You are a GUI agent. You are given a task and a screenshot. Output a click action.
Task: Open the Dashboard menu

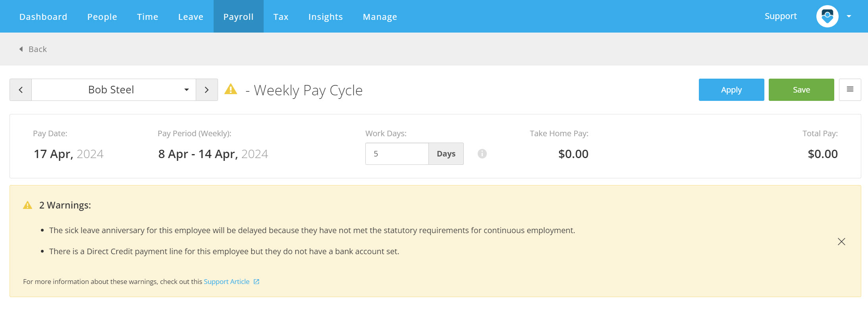point(43,17)
